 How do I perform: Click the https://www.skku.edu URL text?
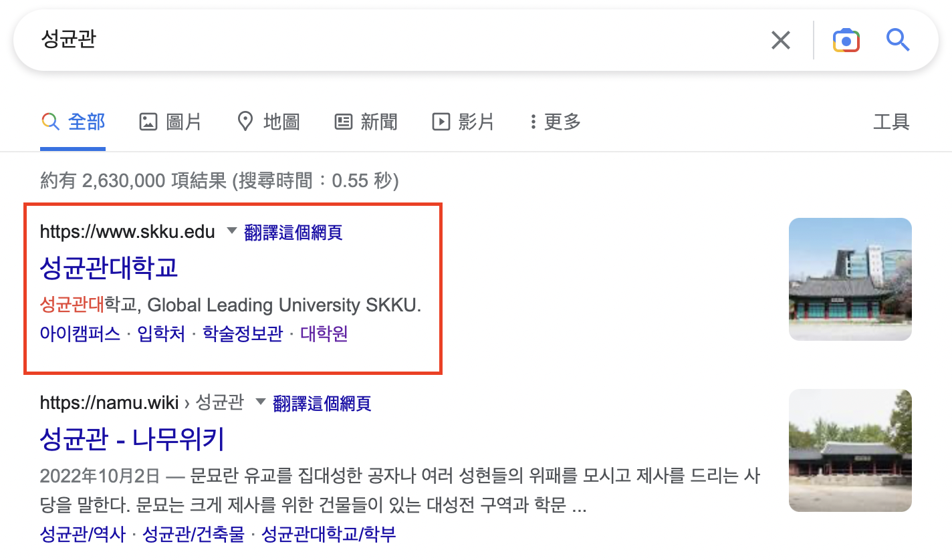[x=128, y=232]
